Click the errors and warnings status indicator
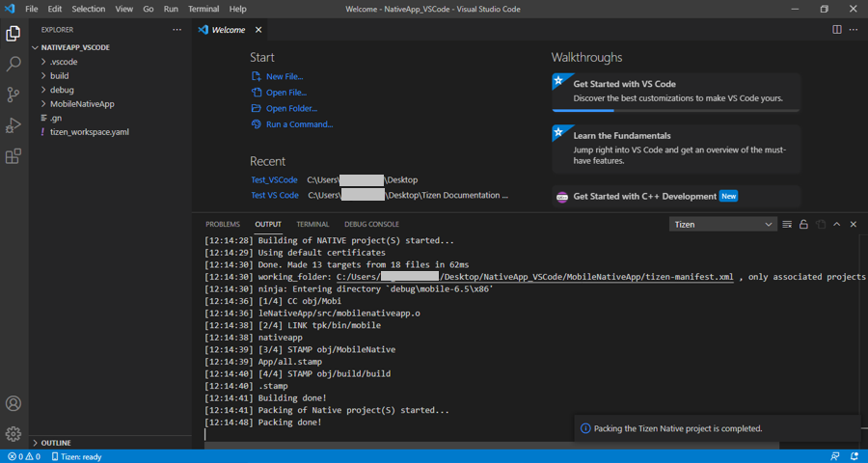868x463 pixels. (x=24, y=456)
